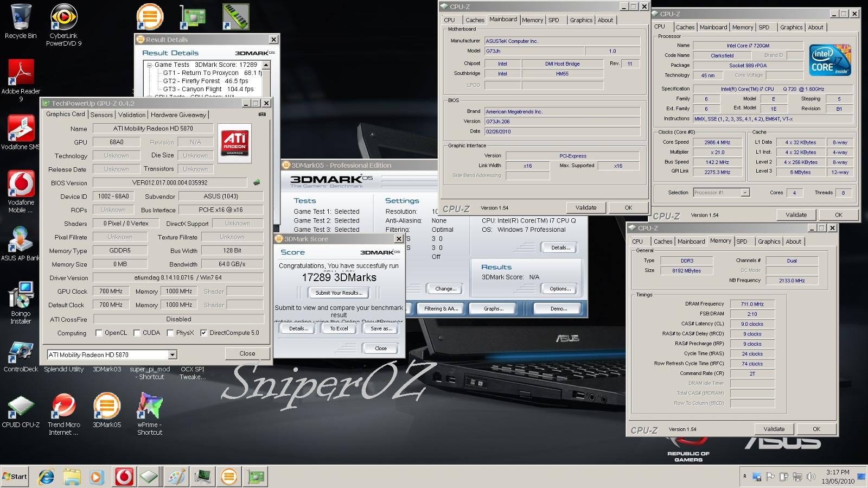The width and height of the screenshot is (868, 488).
Task: Open Vodafone SMS desktop icon
Action: [21, 132]
